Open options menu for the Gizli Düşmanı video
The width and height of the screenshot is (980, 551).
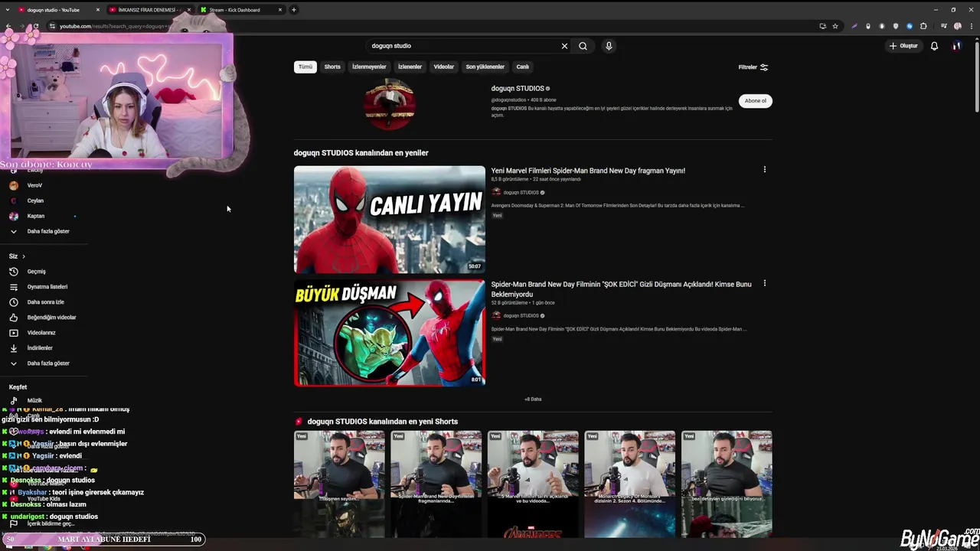(764, 283)
